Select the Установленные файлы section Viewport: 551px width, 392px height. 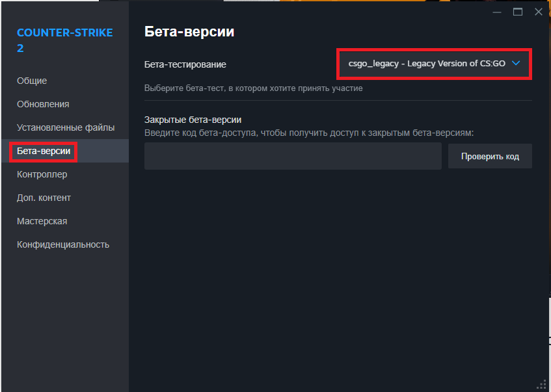click(x=66, y=127)
